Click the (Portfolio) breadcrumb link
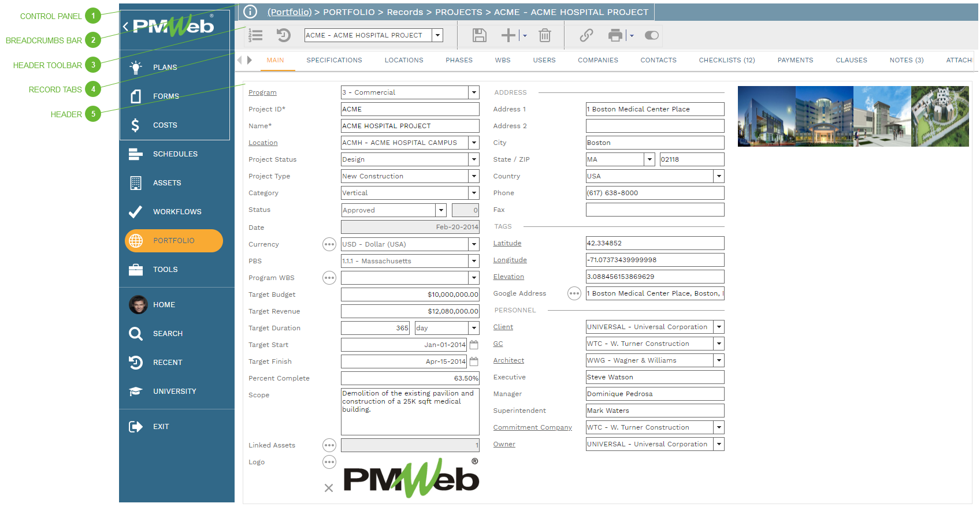The image size is (980, 507). point(289,12)
